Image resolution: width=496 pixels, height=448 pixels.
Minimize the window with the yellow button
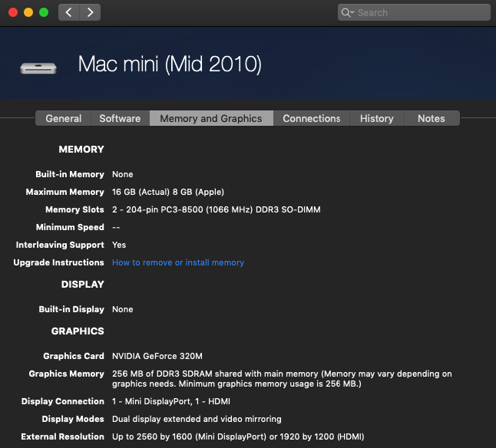[x=28, y=12]
